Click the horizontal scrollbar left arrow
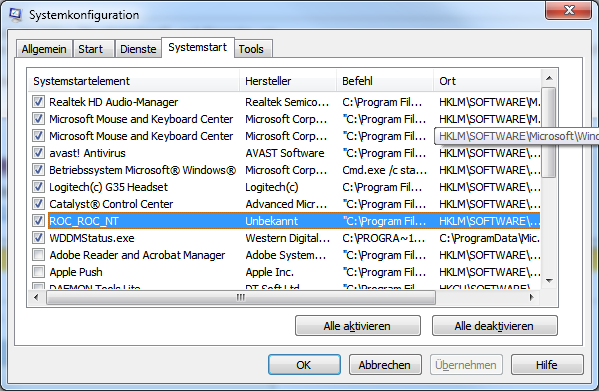Screen dimensions: 599x391 coord(36,297)
